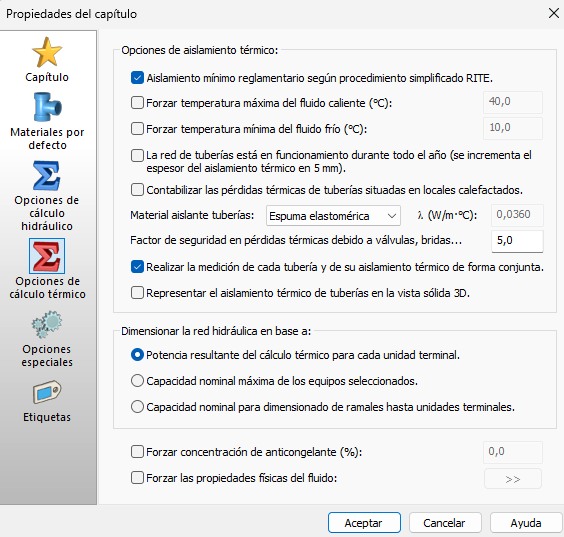The image size is (564, 537).
Task: Uncheck Aislamiento mínimo reglamentario según RITE
Action: click(137, 78)
